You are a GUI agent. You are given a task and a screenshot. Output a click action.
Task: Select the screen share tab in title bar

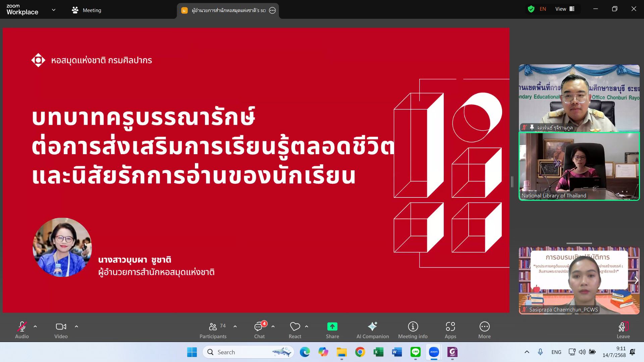[228, 10]
